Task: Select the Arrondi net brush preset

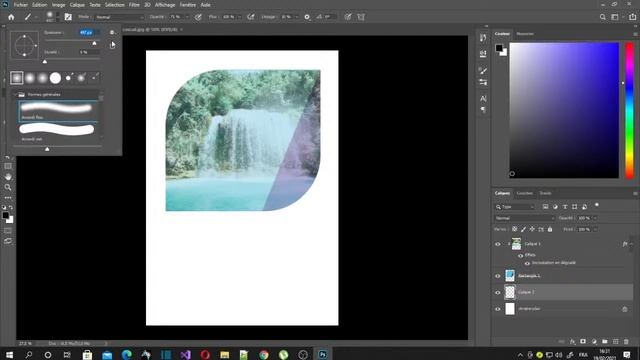Action: pyautogui.click(x=58, y=132)
